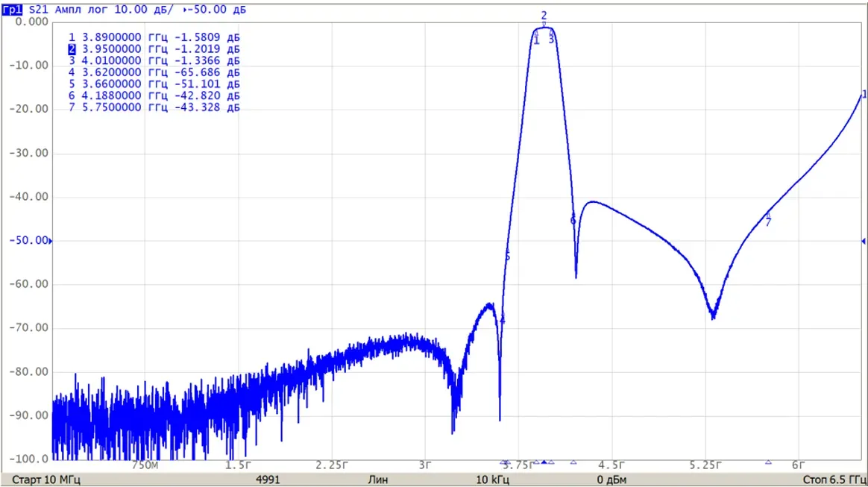Select highlighted marker 2 row at 3.9500000 ГГц
The width and height of the screenshot is (868, 487).
coord(154,48)
